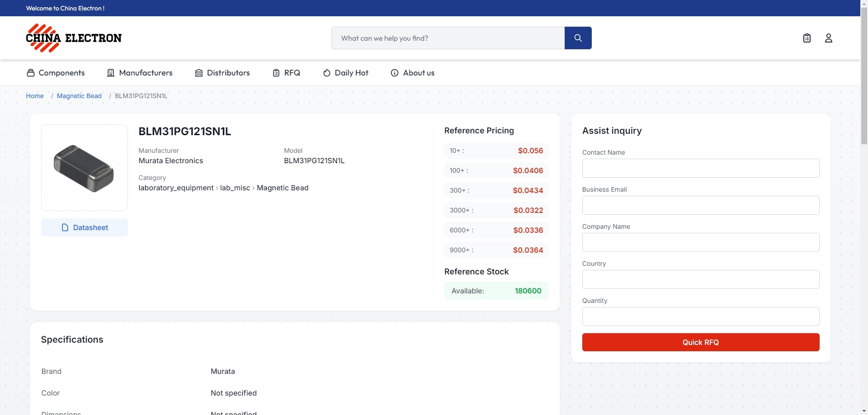Viewport: 868px width, 415px height.
Task: Click the 300+ price $0.0434
Action: [528, 190]
